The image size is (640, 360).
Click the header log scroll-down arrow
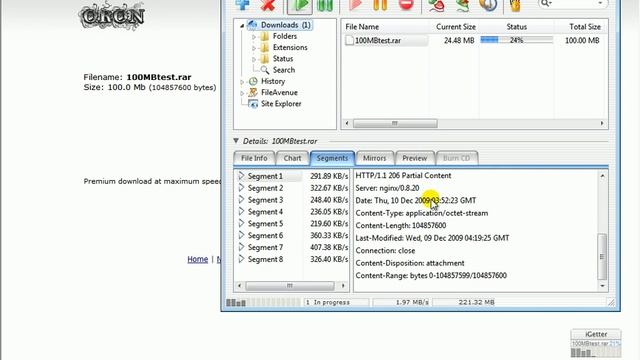tap(602, 286)
